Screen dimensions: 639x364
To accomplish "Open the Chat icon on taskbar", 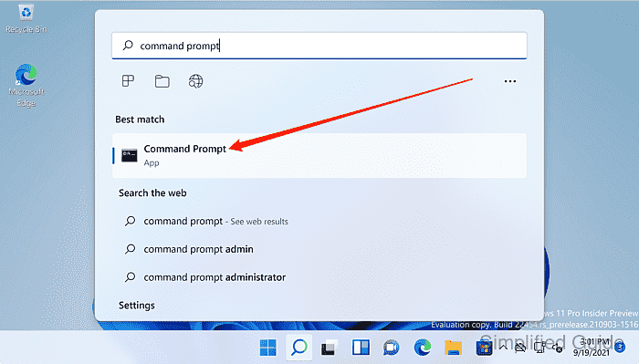I will 392,348.
